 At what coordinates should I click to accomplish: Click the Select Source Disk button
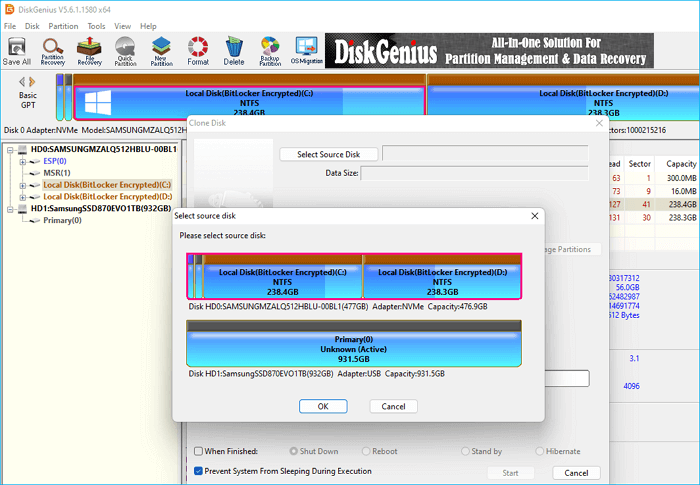(329, 154)
